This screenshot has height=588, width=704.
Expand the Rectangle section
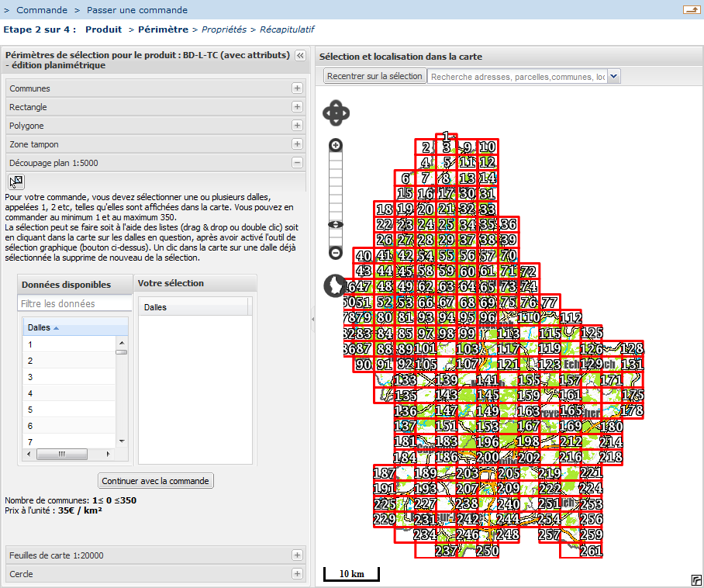click(297, 107)
